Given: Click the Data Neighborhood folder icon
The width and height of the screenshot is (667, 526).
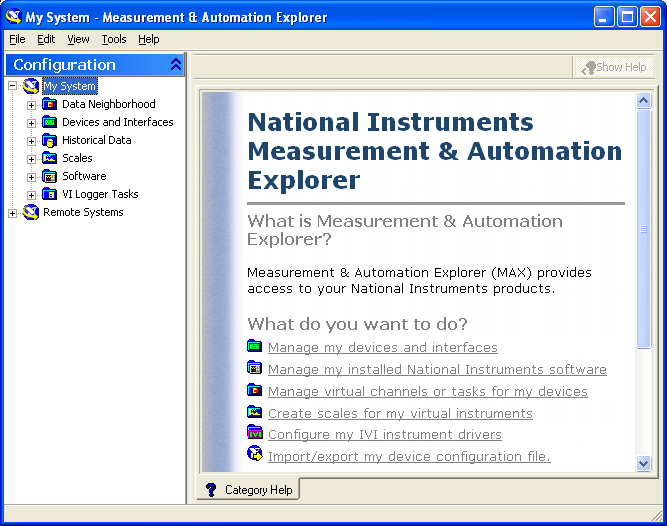Looking at the screenshot, I should tap(49, 104).
